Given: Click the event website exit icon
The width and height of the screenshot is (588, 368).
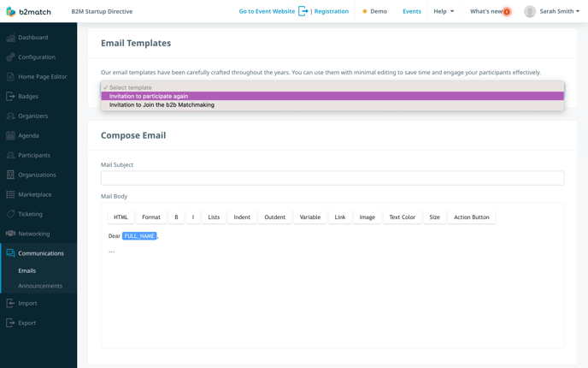Looking at the screenshot, I should pos(303,11).
